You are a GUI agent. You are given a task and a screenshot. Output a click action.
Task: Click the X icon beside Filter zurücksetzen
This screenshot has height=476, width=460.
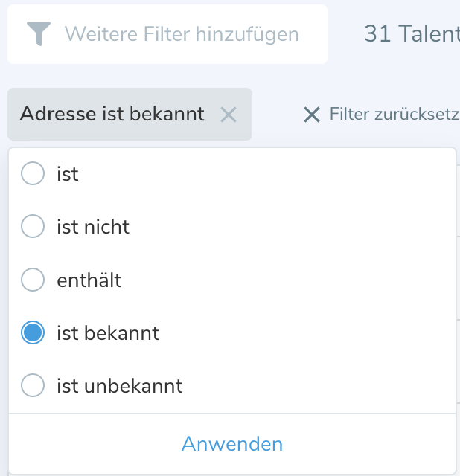click(x=312, y=115)
